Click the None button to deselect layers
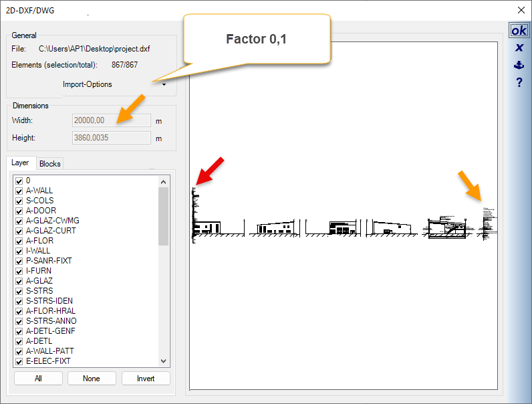532x404 pixels. tap(92, 379)
